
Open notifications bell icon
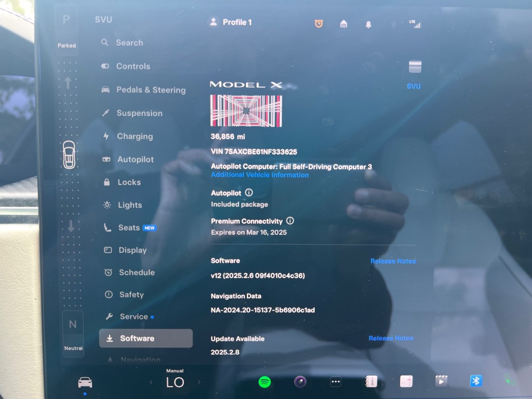pyautogui.click(x=368, y=24)
